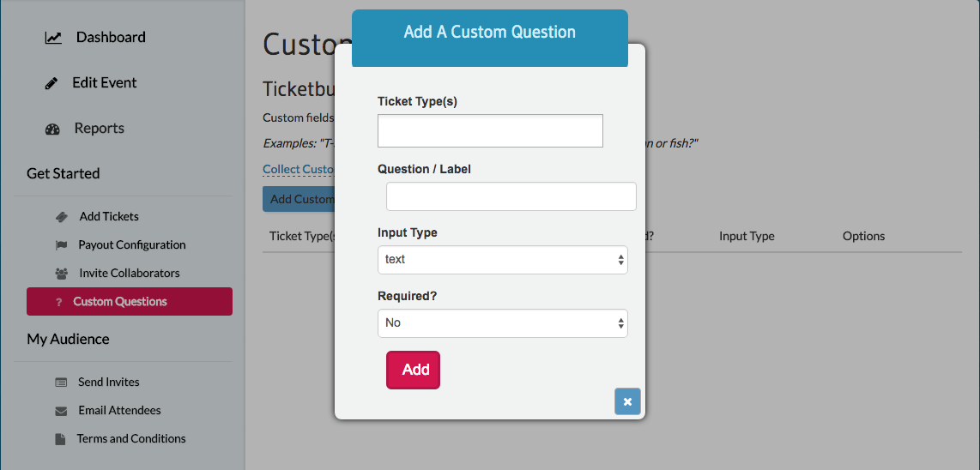Click the Collect Custom link
The height and width of the screenshot is (470, 980).
(299, 169)
